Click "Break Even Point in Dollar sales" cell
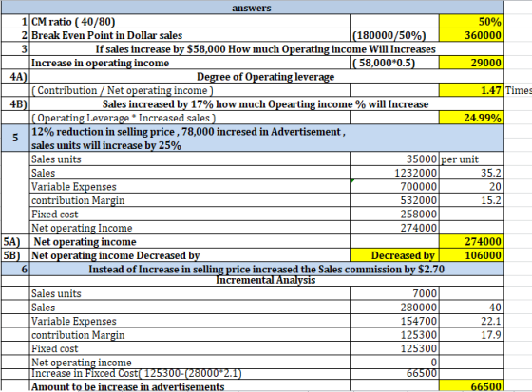Image resolution: width=532 pixels, height=392 pixels. pyautogui.click(x=190, y=35)
